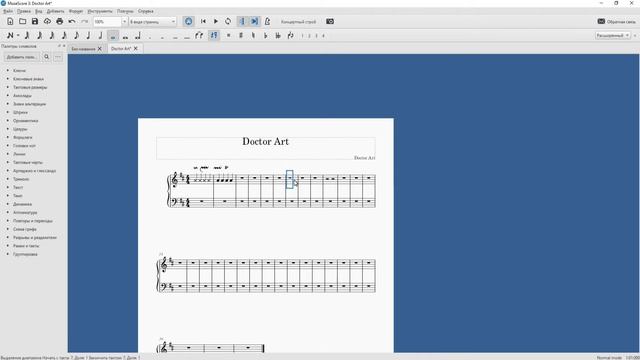The width and height of the screenshot is (640, 360).
Task: Apply double sharp accidental
Action: click(229, 36)
